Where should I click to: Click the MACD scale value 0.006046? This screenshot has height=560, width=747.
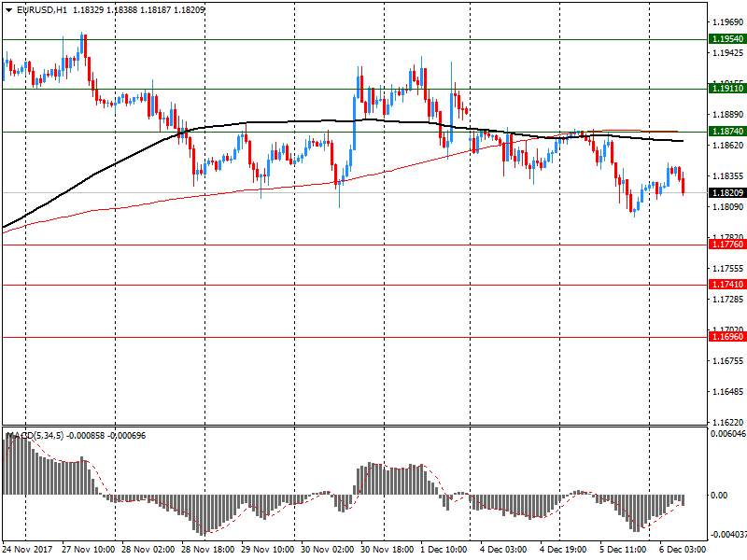(728, 434)
